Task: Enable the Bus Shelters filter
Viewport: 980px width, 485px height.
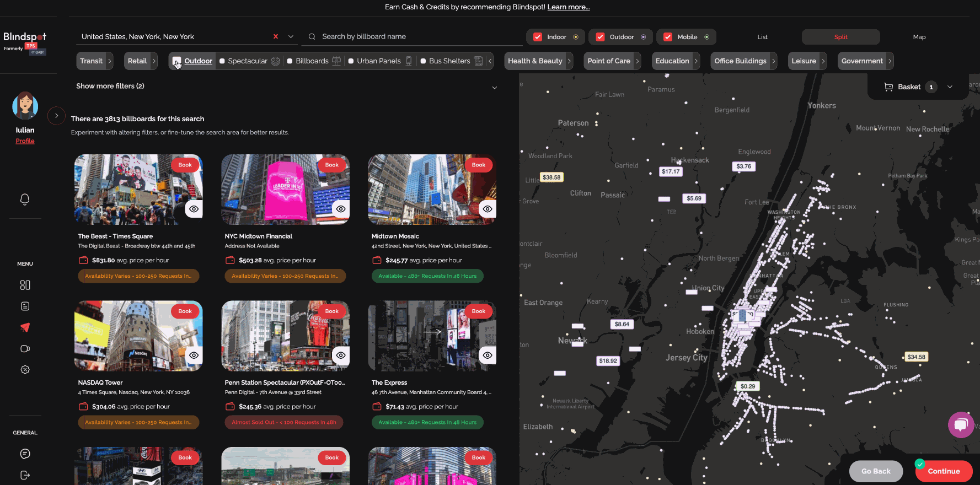Action: (423, 61)
